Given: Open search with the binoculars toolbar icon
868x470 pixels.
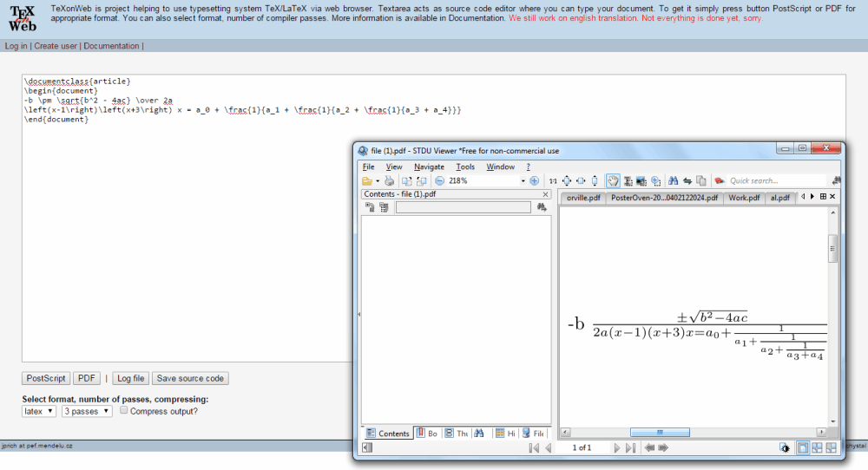Looking at the screenshot, I should click(674, 181).
